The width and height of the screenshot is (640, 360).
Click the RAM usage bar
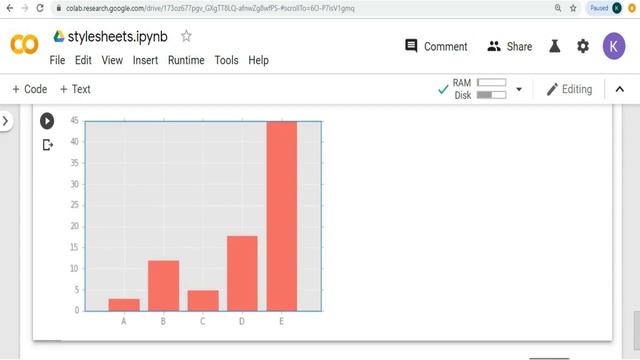(491, 83)
